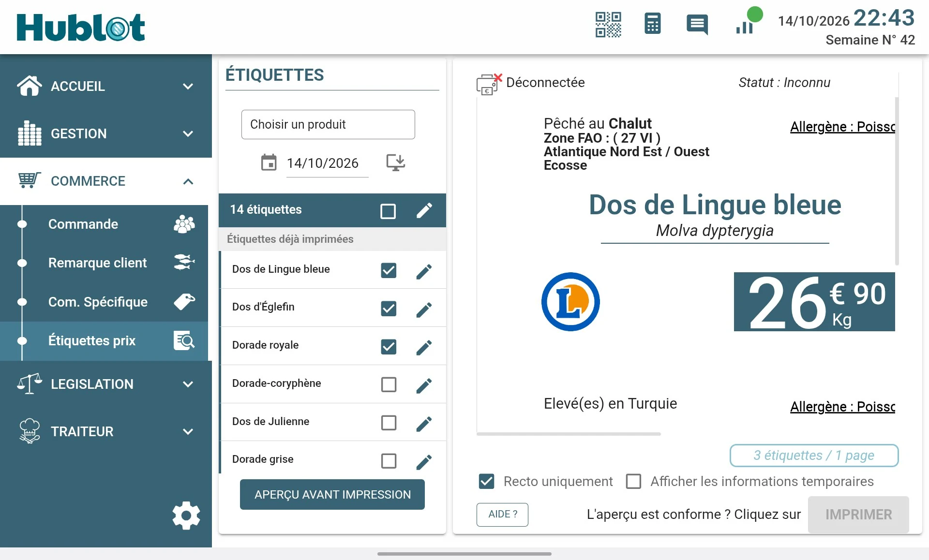Expand the LEGISLATION menu
Viewport: 929px width, 560px height.
coord(106,384)
